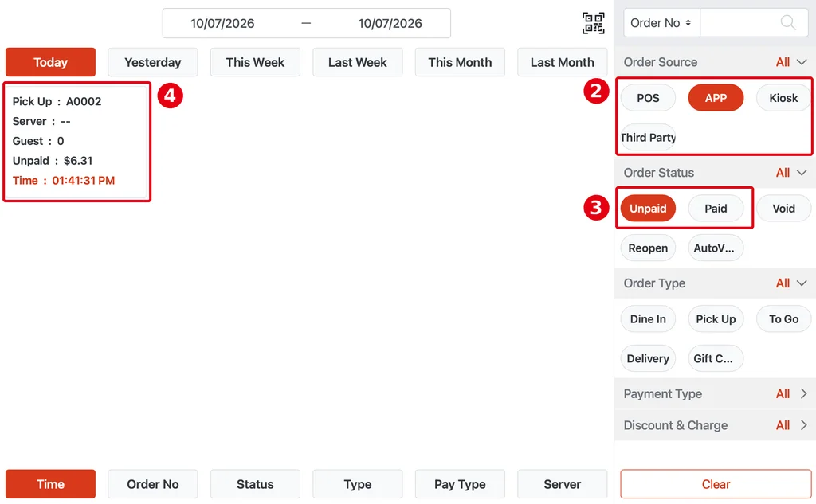Image resolution: width=816 pixels, height=504 pixels.
Task: Select the Yesterday date range
Action: pos(152,62)
